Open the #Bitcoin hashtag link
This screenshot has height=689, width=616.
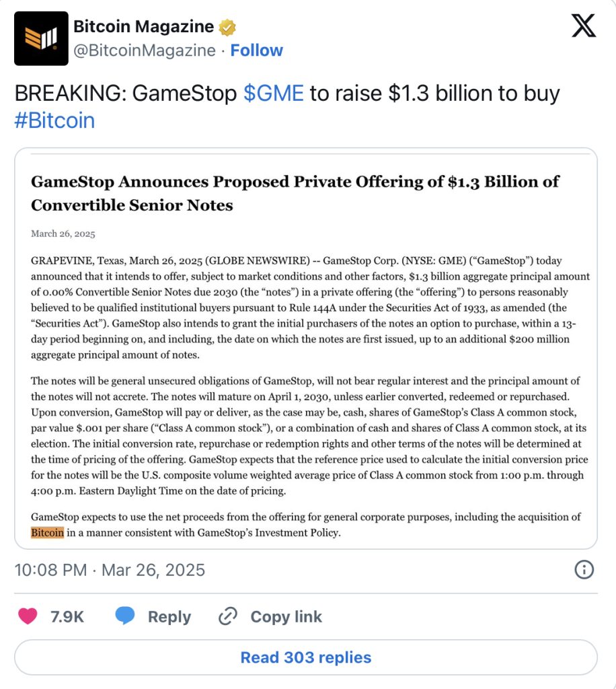point(54,120)
